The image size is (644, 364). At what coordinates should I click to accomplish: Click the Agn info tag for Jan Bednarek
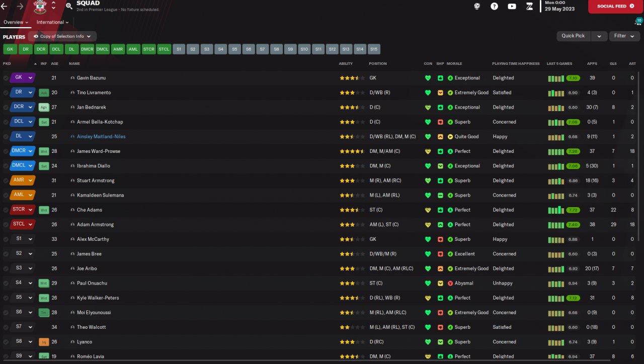click(44, 108)
